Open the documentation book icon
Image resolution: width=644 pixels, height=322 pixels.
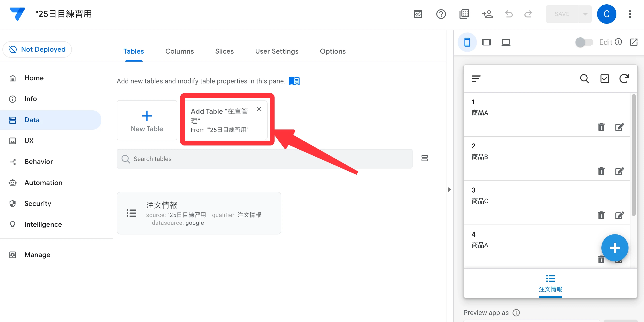tap(294, 81)
